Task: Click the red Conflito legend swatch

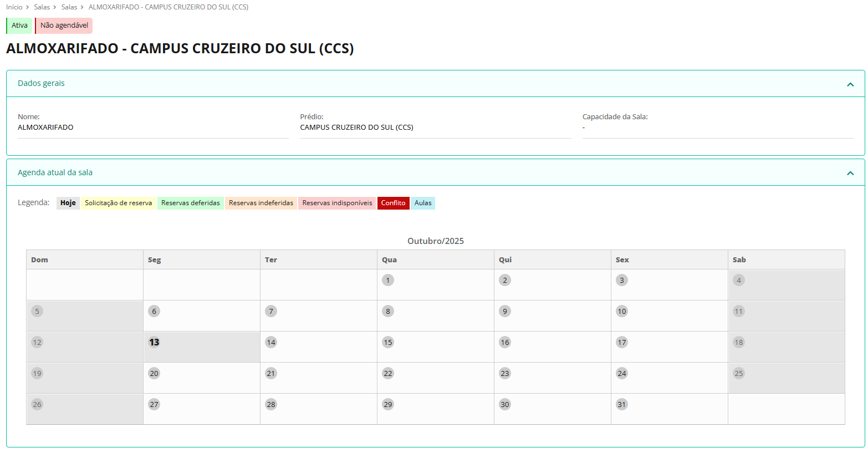Action: (x=393, y=203)
